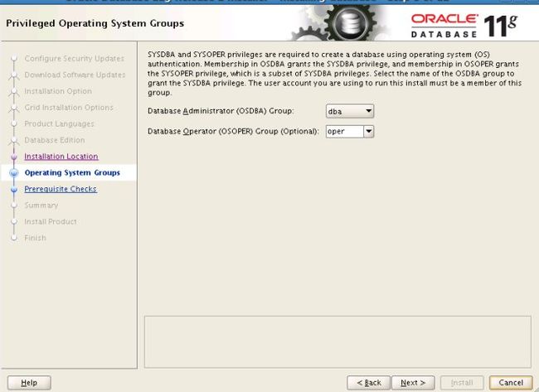
Task: Click the Operating System Groups step bullet
Action: (14, 173)
